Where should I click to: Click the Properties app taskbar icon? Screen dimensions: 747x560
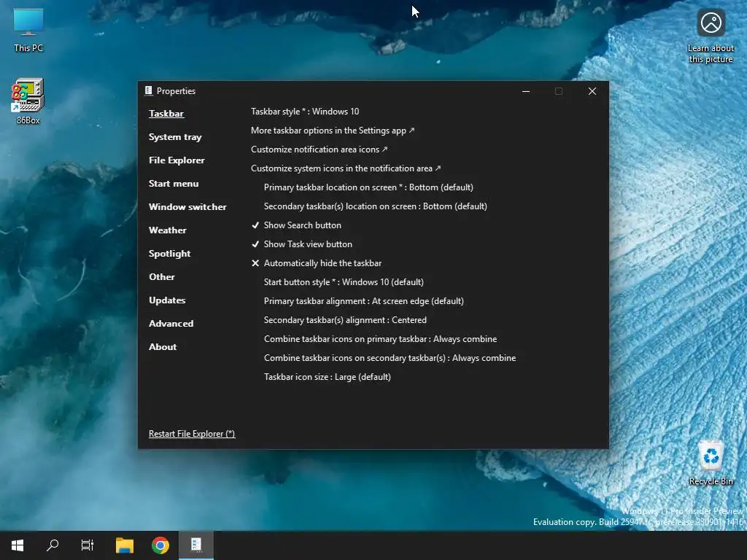(x=196, y=545)
